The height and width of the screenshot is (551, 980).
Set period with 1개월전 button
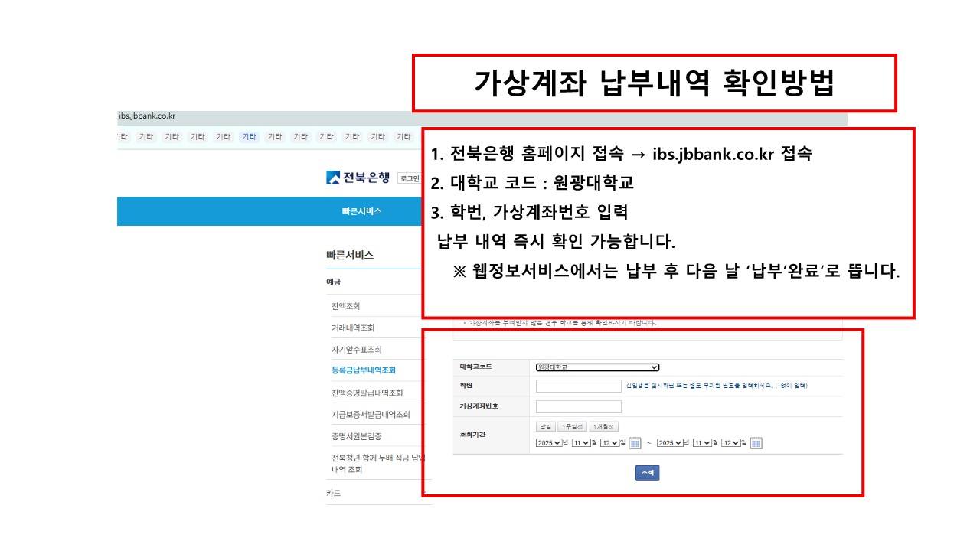[x=603, y=426]
